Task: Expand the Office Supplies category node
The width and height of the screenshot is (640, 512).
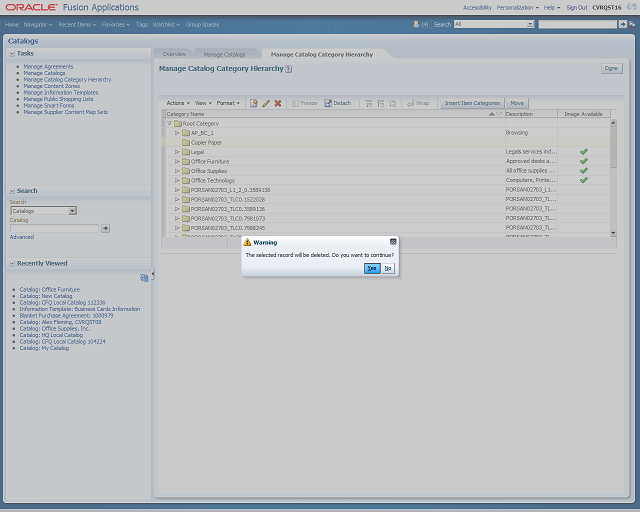Action: pyautogui.click(x=177, y=171)
